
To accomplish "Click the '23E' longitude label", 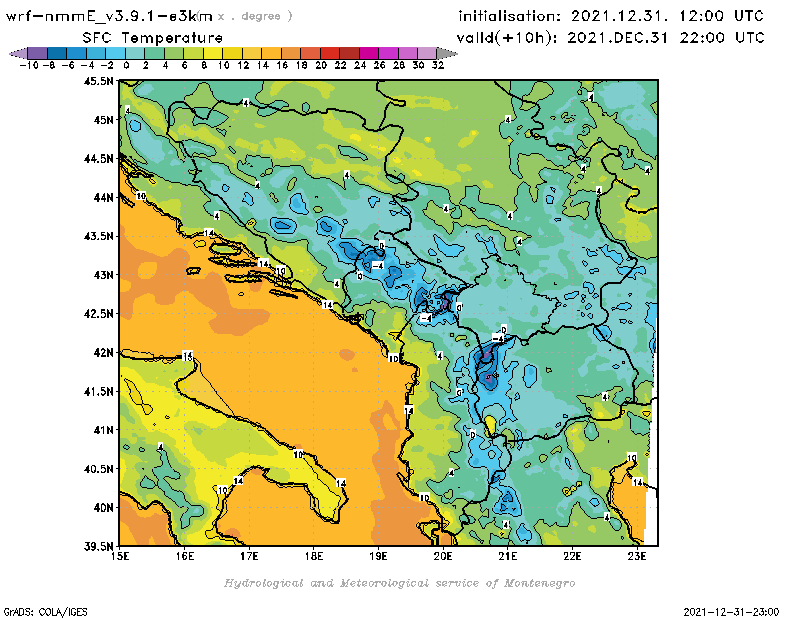I will tap(637, 556).
